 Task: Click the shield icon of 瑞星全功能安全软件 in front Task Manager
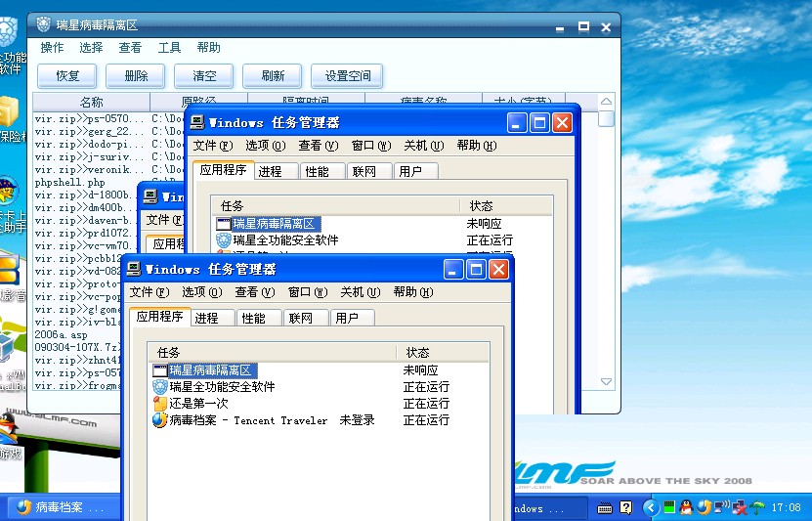(x=160, y=387)
